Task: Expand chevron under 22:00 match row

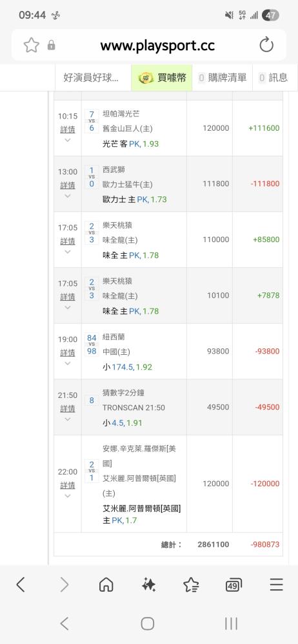Action: [x=68, y=496]
